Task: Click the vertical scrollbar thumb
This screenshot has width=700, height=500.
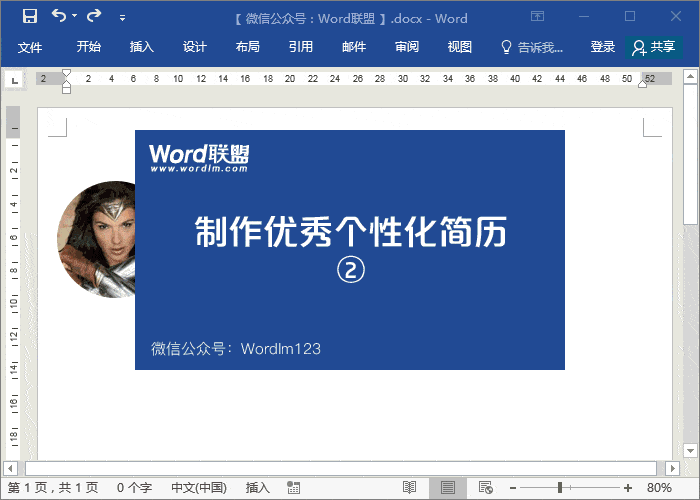Action: pos(691,156)
